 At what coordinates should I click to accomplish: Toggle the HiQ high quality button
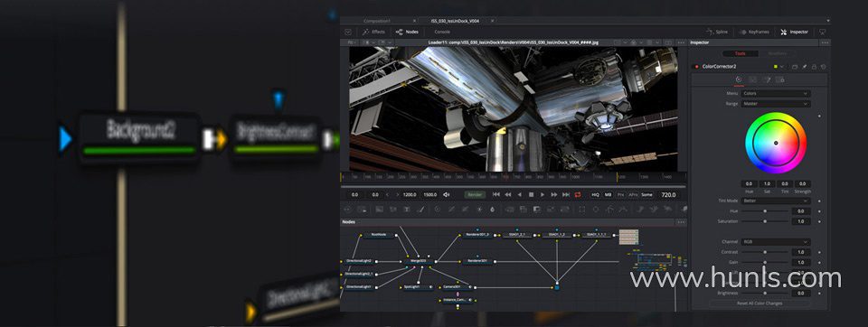(x=595, y=195)
